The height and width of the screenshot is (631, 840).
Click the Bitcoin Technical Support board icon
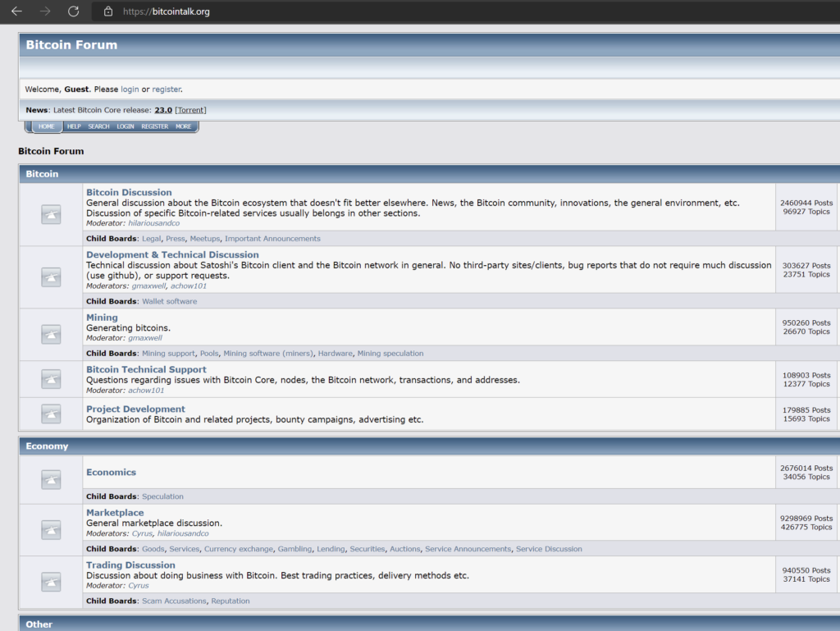tap(51, 379)
